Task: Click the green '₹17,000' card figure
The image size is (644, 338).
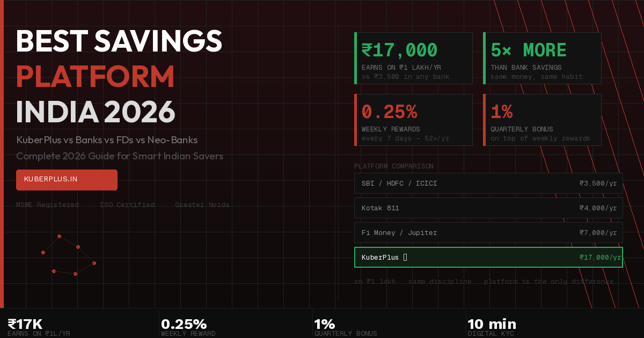Action: [399, 50]
